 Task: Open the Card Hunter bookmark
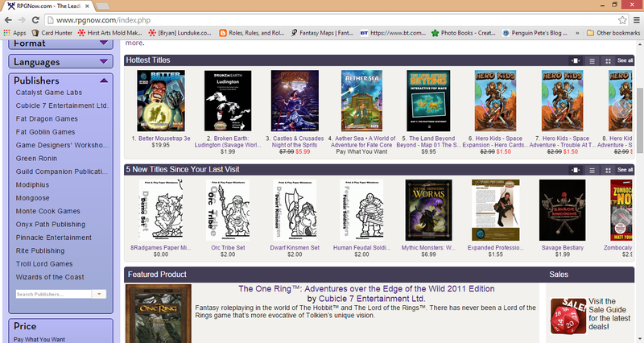click(52, 33)
